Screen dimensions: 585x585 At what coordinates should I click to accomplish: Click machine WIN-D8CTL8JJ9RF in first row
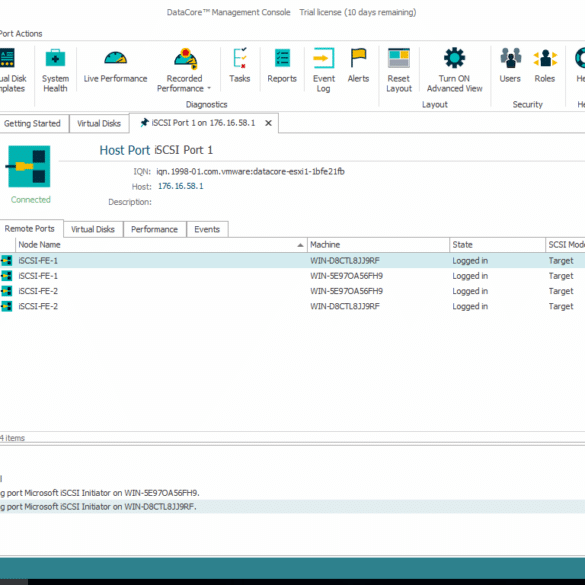coord(345,260)
